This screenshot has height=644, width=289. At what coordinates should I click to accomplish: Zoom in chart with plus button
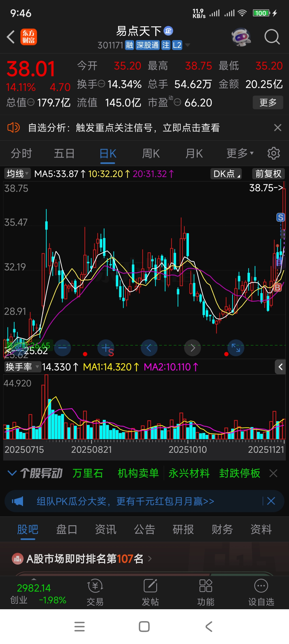coord(106,348)
